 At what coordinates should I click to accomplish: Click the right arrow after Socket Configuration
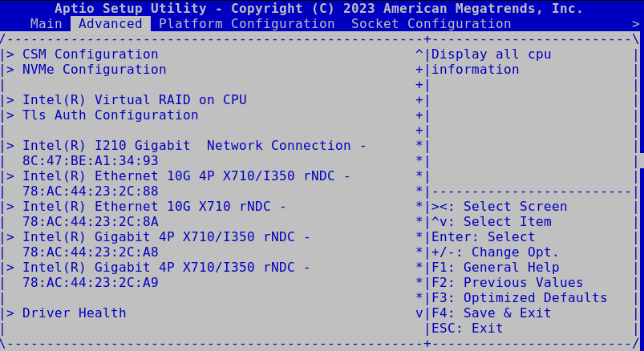coord(635,24)
